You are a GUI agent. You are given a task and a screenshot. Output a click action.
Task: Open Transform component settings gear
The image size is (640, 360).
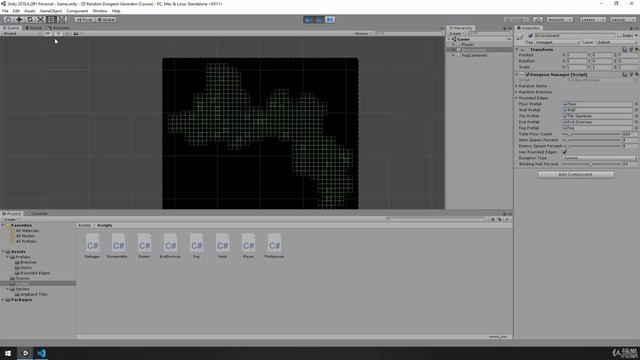(636, 49)
